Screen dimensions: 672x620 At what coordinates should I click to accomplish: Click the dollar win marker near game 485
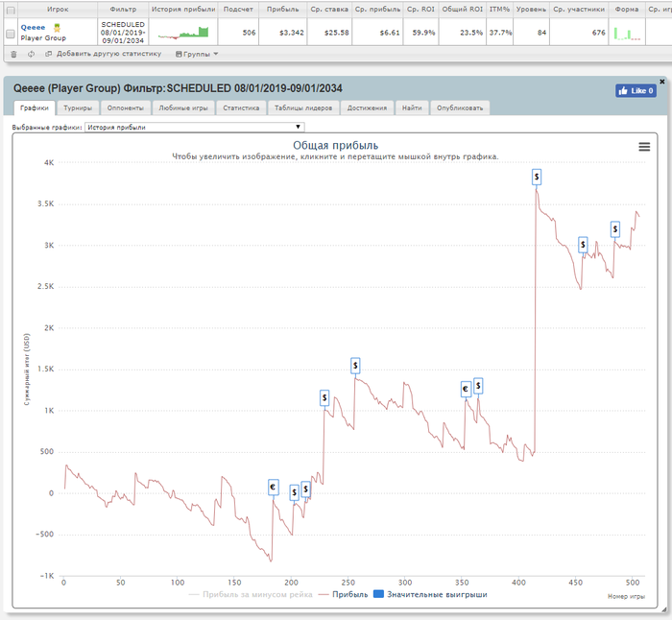pos(615,229)
